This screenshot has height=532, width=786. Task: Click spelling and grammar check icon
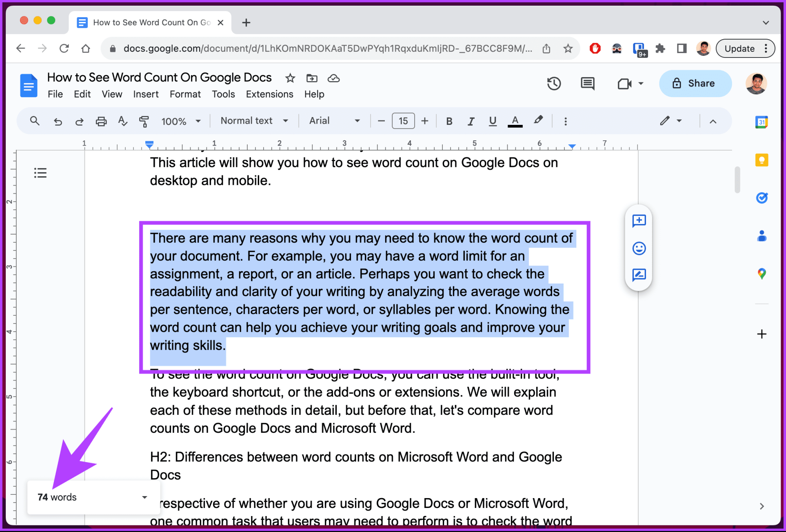(122, 121)
